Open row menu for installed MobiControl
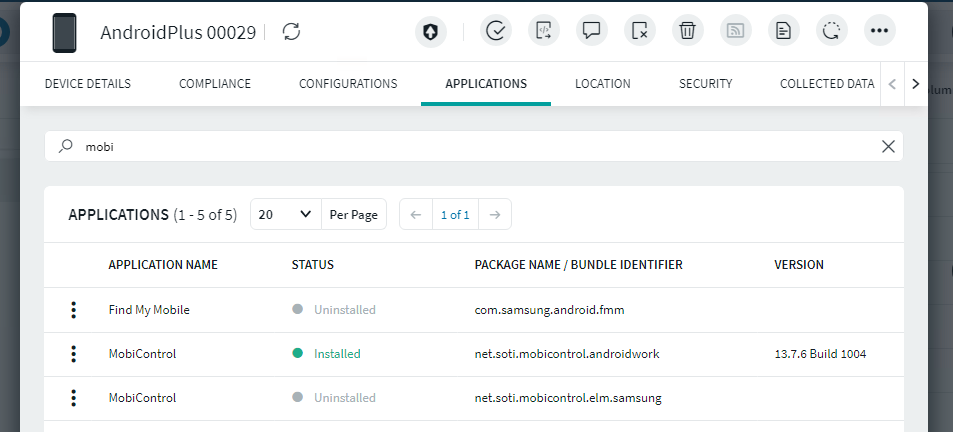The width and height of the screenshot is (953, 432). (73, 354)
